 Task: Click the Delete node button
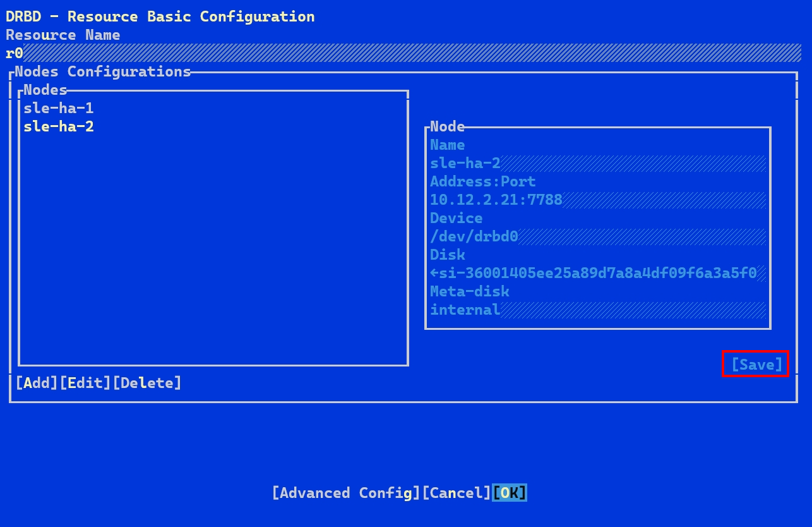click(147, 383)
